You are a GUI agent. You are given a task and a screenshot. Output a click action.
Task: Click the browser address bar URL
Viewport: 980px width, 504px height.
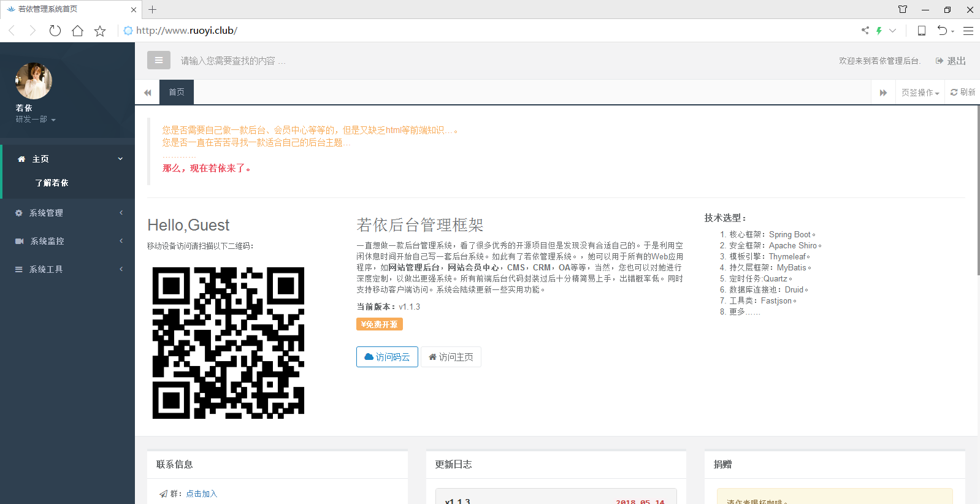pos(186,31)
